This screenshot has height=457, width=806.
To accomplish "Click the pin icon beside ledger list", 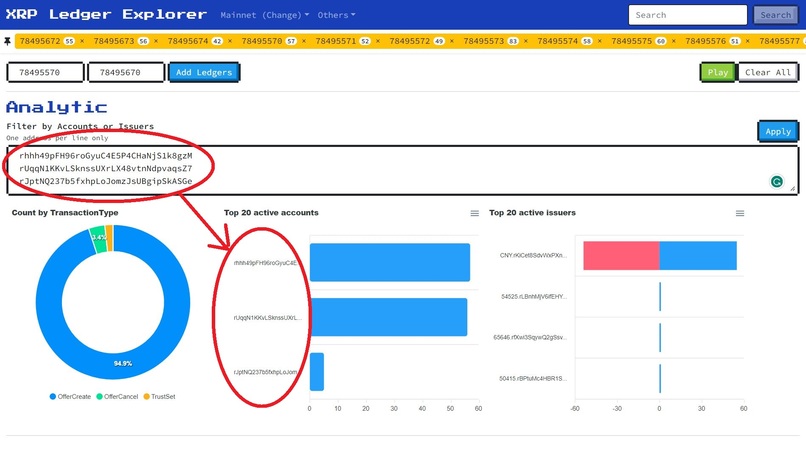I will point(7,41).
